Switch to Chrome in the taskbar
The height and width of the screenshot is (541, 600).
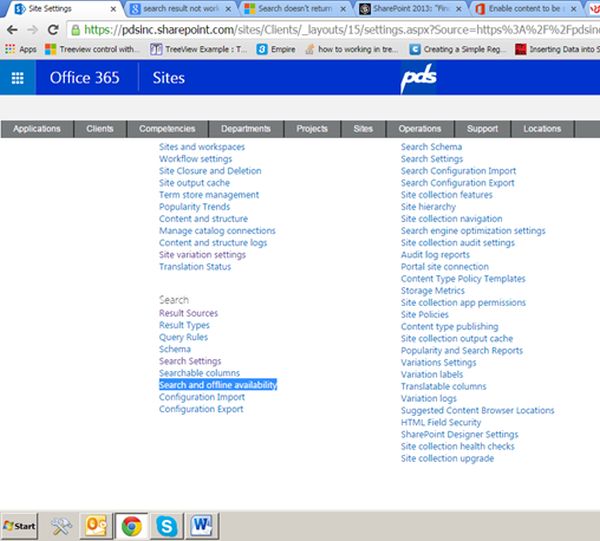pyautogui.click(x=131, y=526)
